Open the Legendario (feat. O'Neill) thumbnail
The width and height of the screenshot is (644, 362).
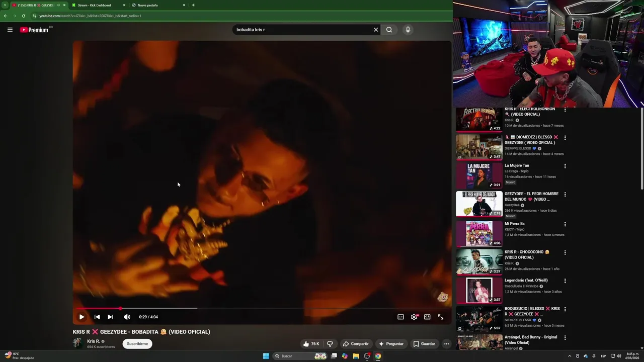(479, 290)
